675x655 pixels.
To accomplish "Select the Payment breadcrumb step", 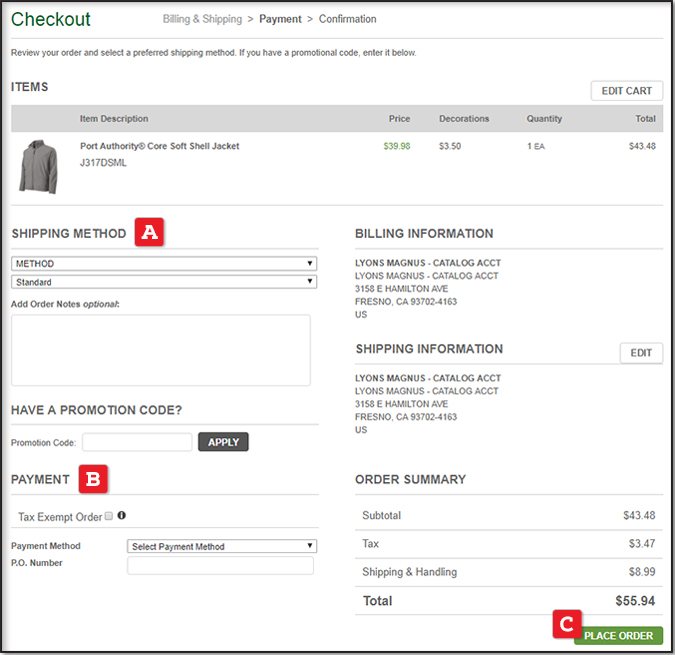I will point(280,19).
